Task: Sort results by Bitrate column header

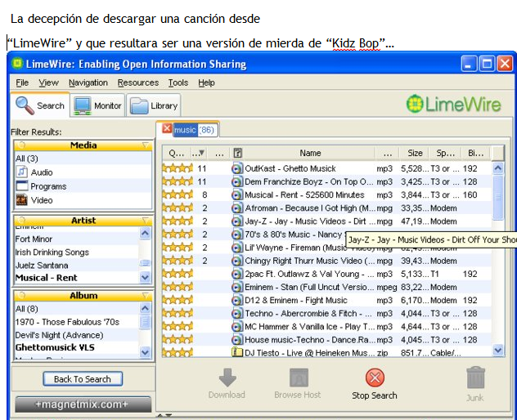Action: pos(475,153)
